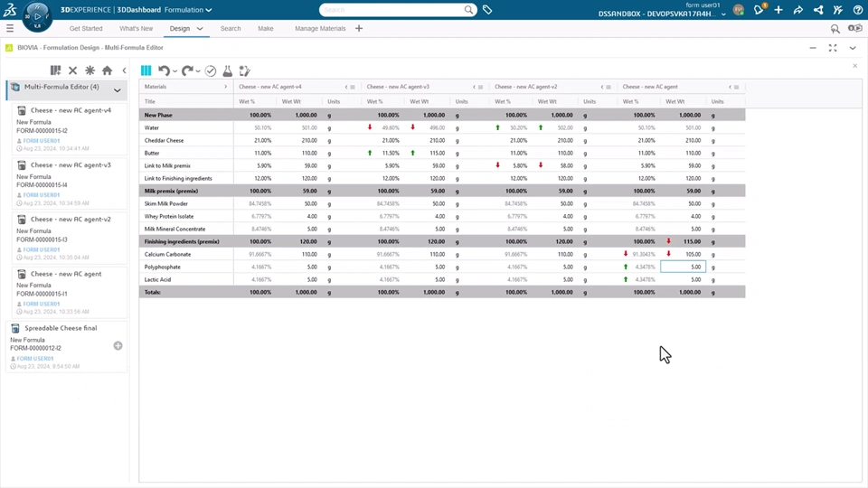Click the magnifier icon in the search box
The width and height of the screenshot is (868, 488).
(469, 10)
